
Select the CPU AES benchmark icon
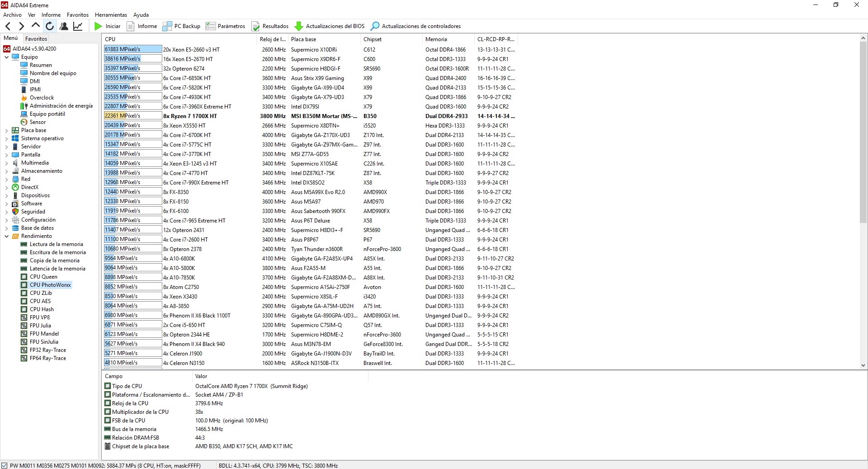[x=24, y=301]
